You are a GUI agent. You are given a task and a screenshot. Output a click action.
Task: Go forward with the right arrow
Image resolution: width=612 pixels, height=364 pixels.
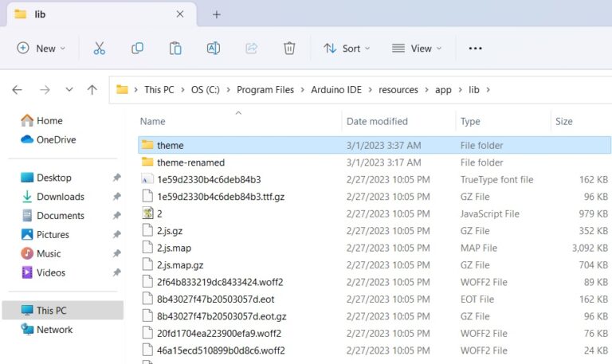[45, 90]
